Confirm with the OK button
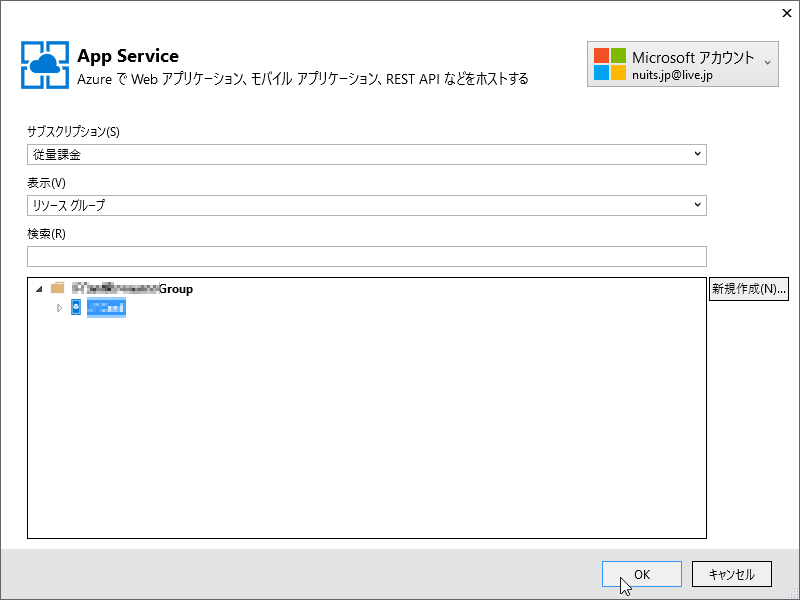 tap(642, 574)
